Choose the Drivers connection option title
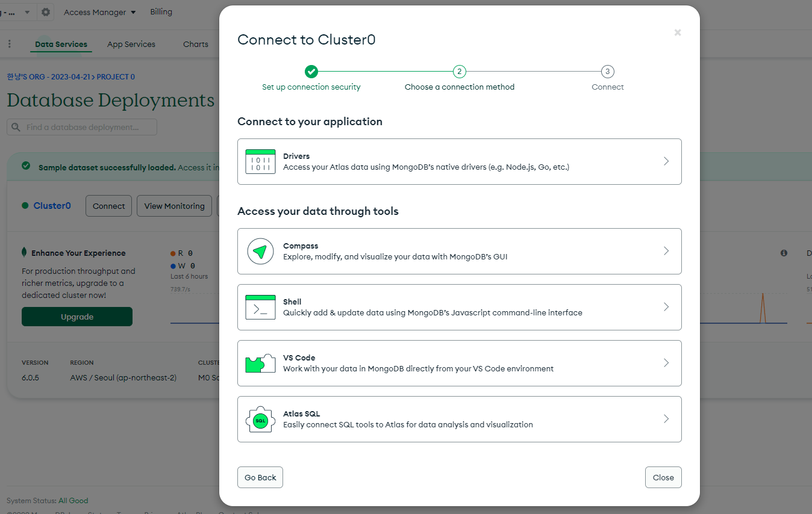 click(x=296, y=156)
